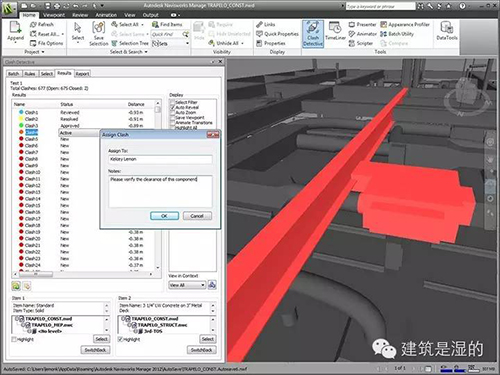Viewport: 500px width, 375px height.
Task: Switch to the Report tab
Action: [x=82, y=74]
